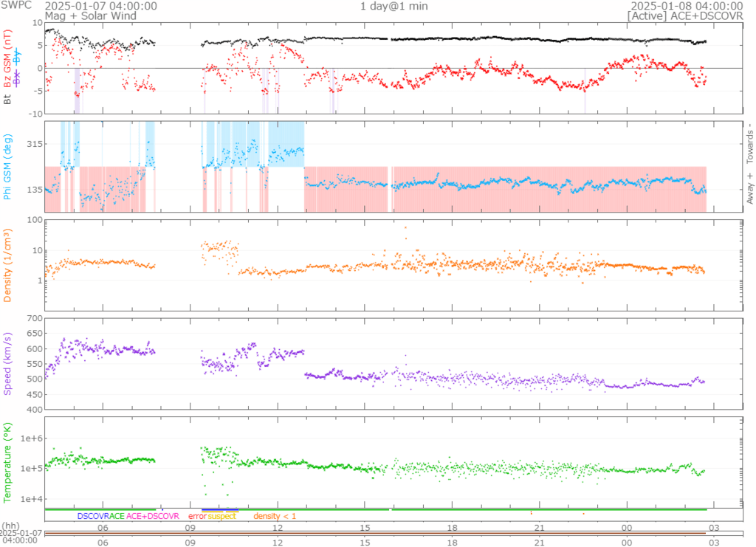
Task: Click the bottom timeline bar at hour 12
Action: pyautogui.click(x=278, y=534)
